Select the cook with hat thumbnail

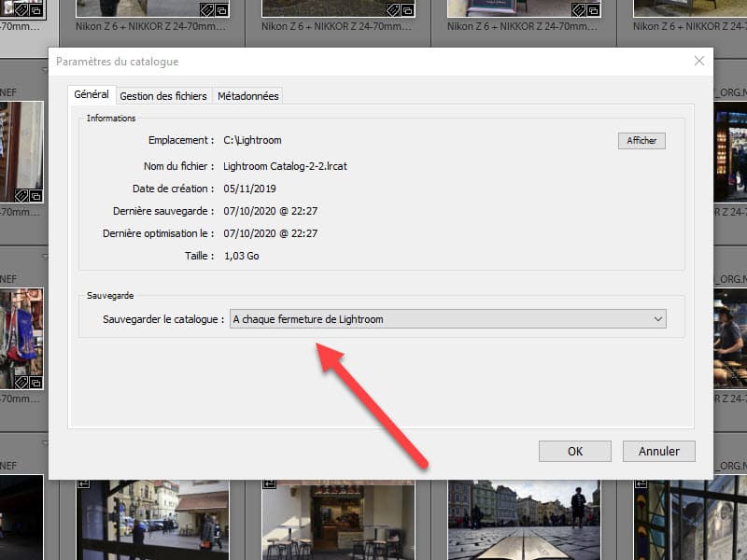pyautogui.click(x=730, y=339)
